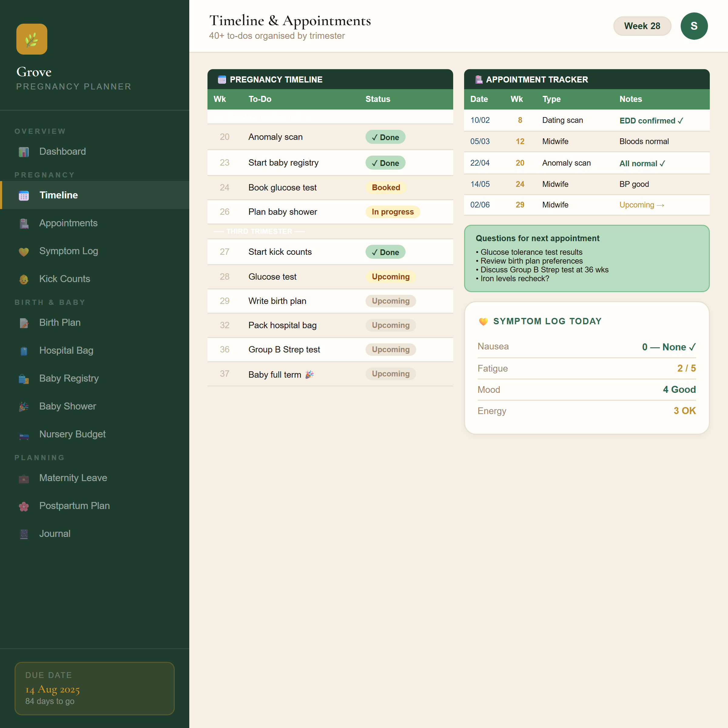This screenshot has width=728, height=728.
Task: Click the All normal note
Action: [x=642, y=163]
